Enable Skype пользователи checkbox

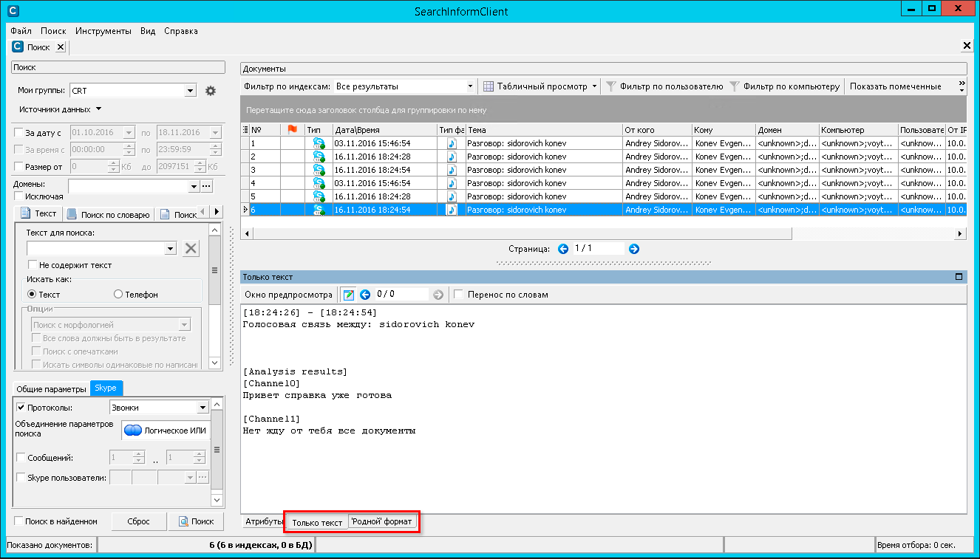click(x=21, y=478)
